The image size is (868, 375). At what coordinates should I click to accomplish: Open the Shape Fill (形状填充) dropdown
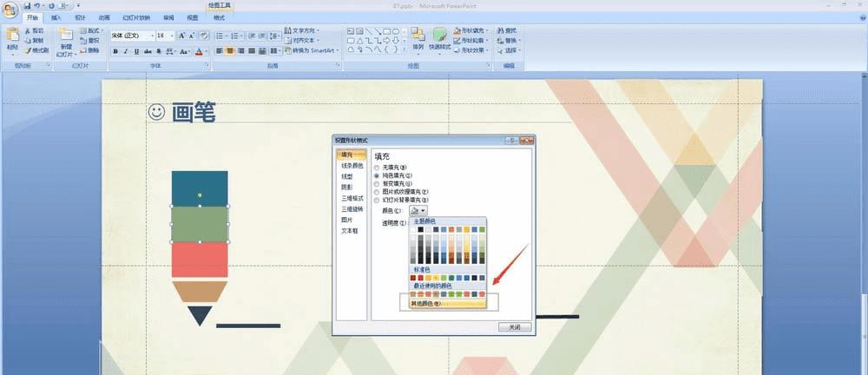click(x=471, y=31)
